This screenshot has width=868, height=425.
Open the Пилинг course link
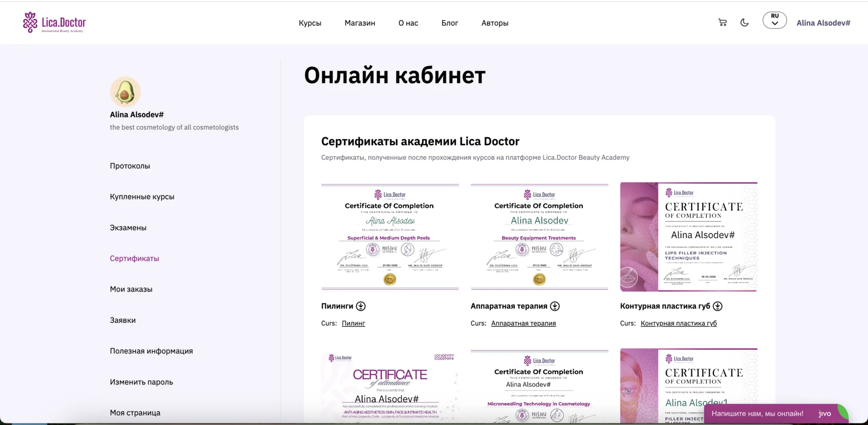(x=353, y=323)
